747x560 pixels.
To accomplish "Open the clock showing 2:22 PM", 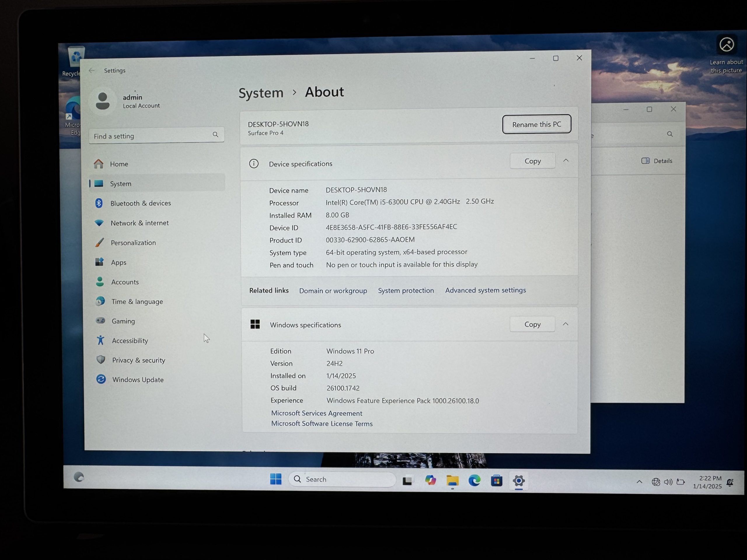I will point(707,482).
